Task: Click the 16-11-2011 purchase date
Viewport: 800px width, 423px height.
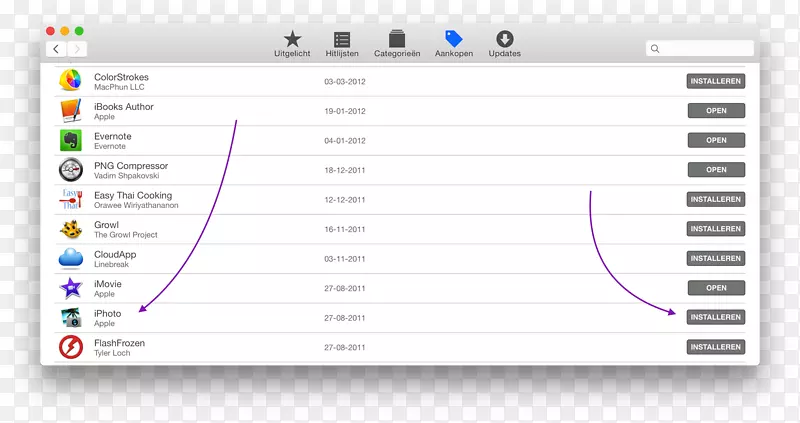Action: (345, 230)
